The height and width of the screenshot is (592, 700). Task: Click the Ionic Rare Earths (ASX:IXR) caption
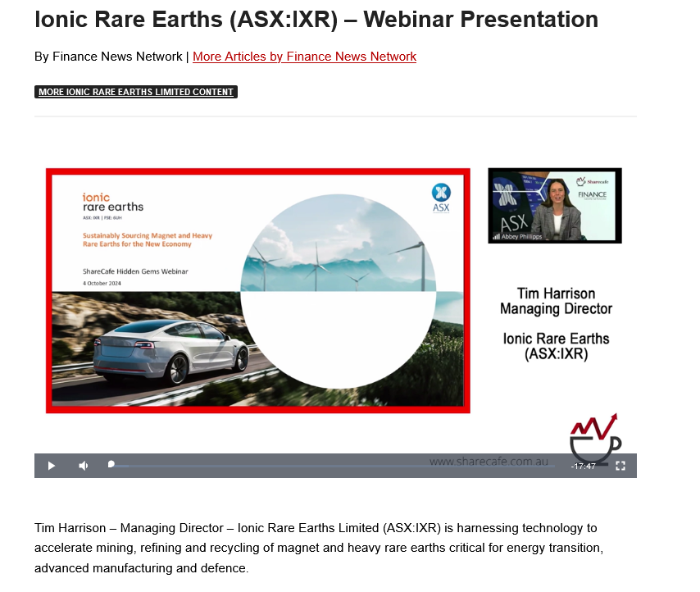(x=556, y=346)
